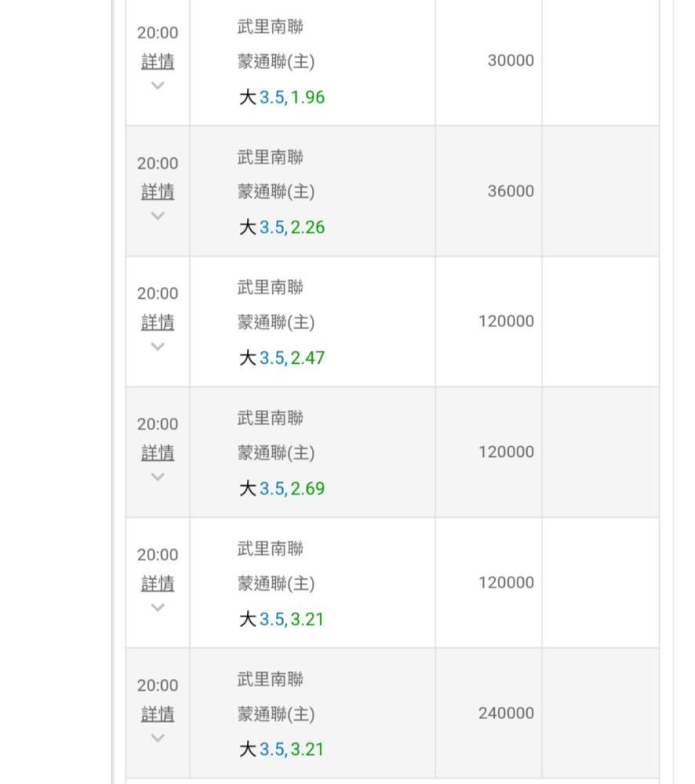Click the 大3.5, 2.69 odds text
695x784 pixels.
pyautogui.click(x=282, y=488)
